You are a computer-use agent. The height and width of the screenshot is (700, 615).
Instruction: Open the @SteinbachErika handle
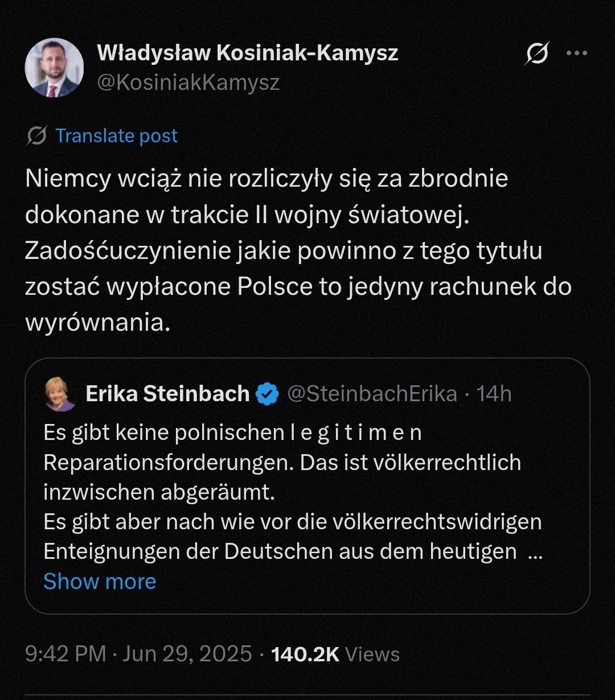(x=372, y=394)
